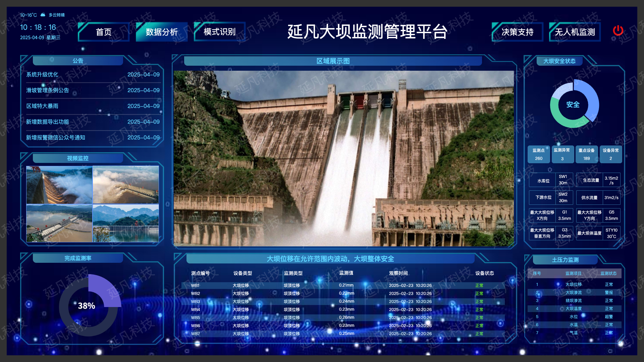Click the 设备异常 2 stat tile

[x=610, y=154]
